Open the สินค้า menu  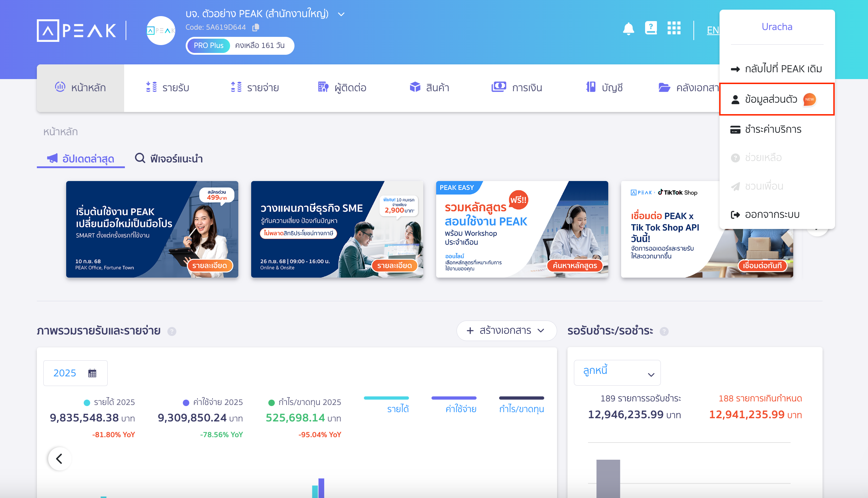[429, 88]
